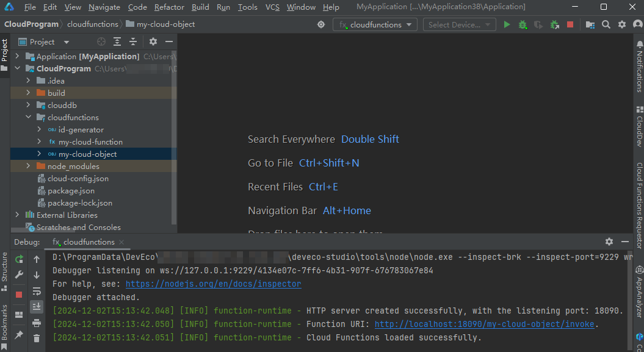644x352 pixels.
Task: Open the localhost my-cloud-object invoke link
Action: coord(485,325)
